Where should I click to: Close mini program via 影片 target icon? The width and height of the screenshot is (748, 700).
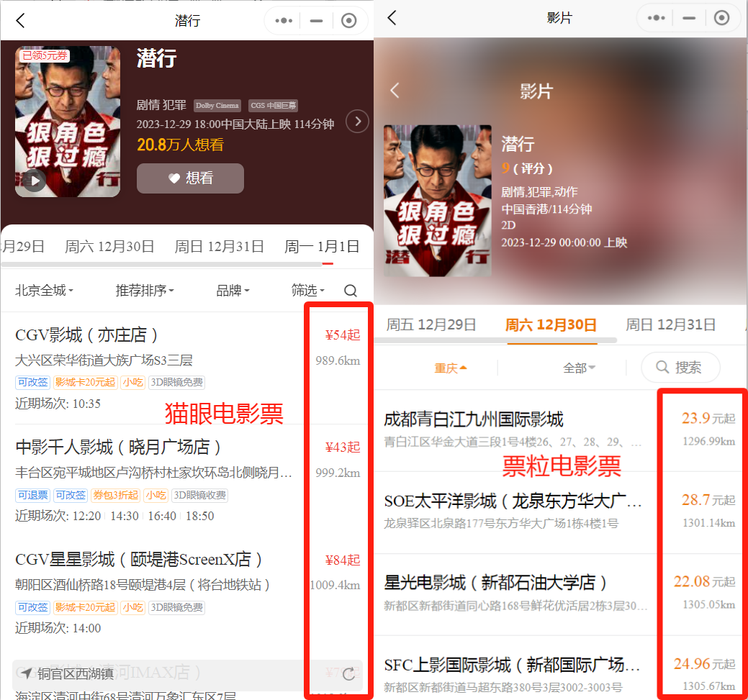pos(721,19)
